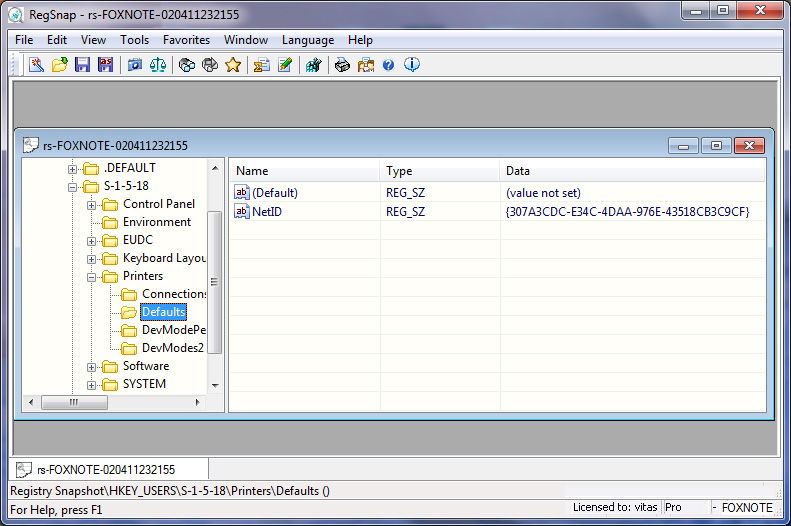Click the printer toolbar icon

342,65
